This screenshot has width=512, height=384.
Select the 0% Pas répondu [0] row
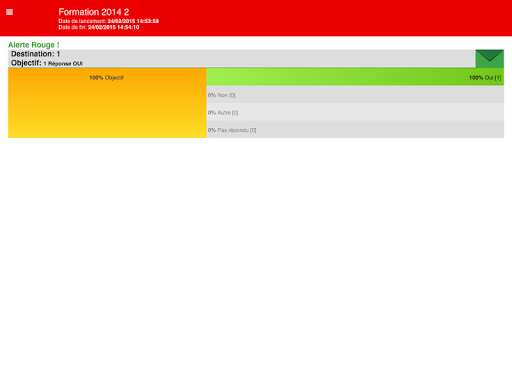tap(355, 129)
